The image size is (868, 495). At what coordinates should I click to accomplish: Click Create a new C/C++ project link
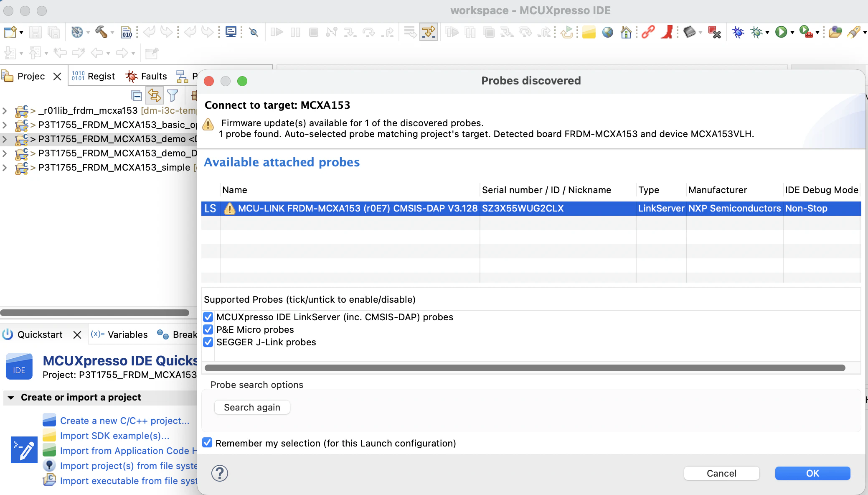pos(125,421)
